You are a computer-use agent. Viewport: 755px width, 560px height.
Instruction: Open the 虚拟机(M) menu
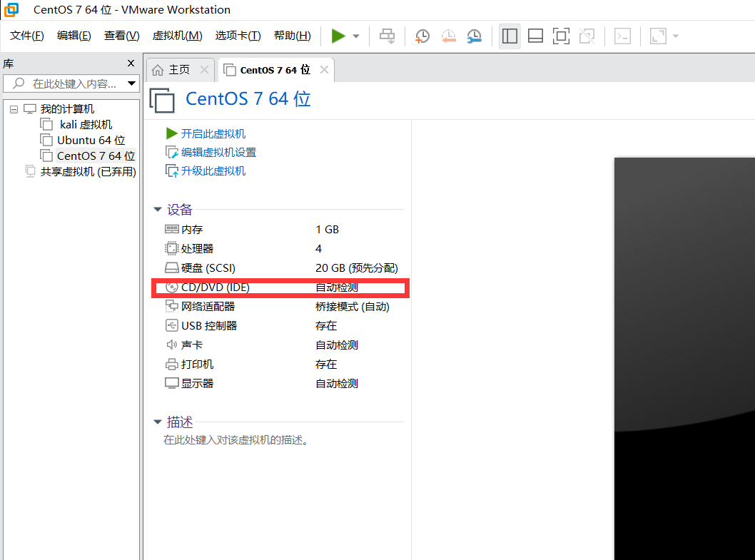point(177,36)
